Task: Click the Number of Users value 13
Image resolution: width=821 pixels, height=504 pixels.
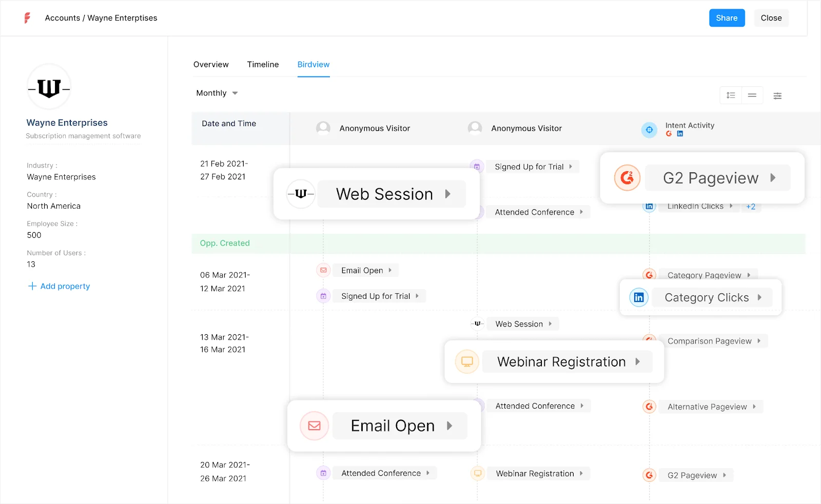Action: (x=31, y=264)
